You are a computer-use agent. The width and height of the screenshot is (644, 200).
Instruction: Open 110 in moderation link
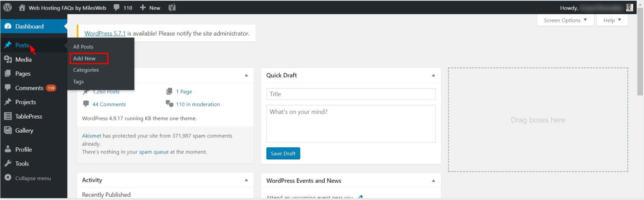pos(198,104)
